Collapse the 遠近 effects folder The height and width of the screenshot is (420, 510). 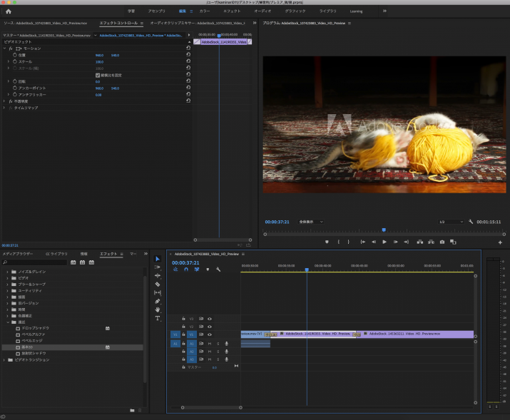pos(8,322)
